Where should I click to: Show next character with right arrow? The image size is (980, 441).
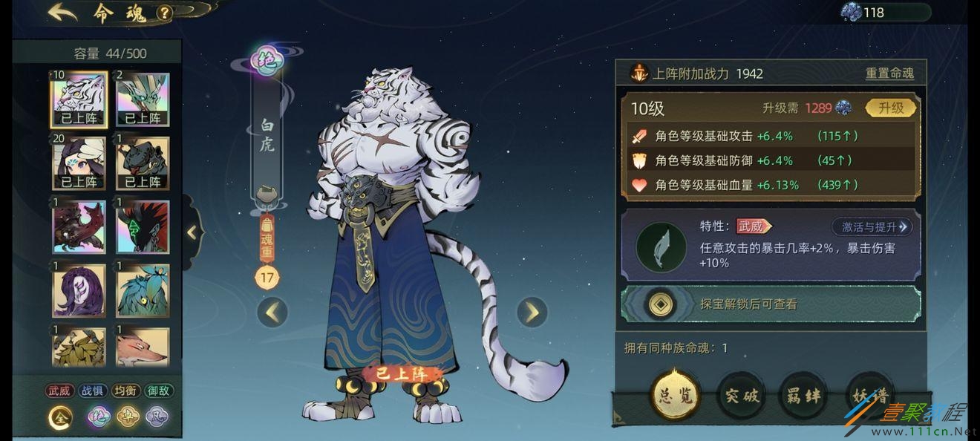click(x=532, y=313)
